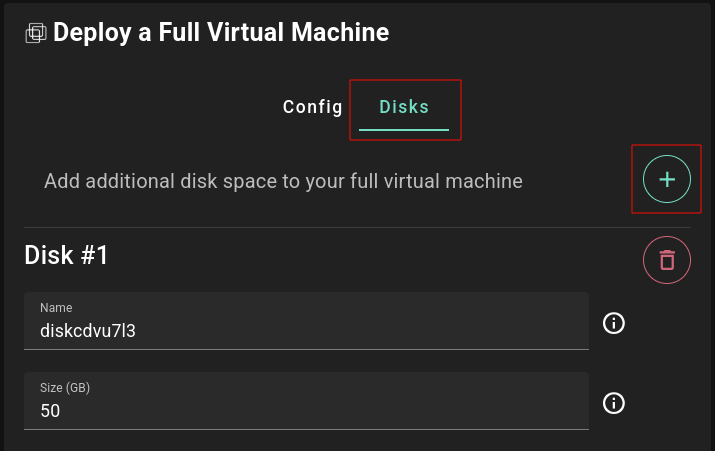
Task: Delete Disk #1 using the trash icon
Action: coord(667,260)
